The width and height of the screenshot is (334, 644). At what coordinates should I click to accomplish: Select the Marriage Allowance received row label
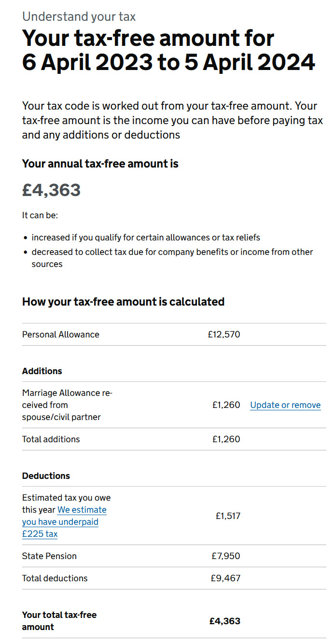coord(67,405)
